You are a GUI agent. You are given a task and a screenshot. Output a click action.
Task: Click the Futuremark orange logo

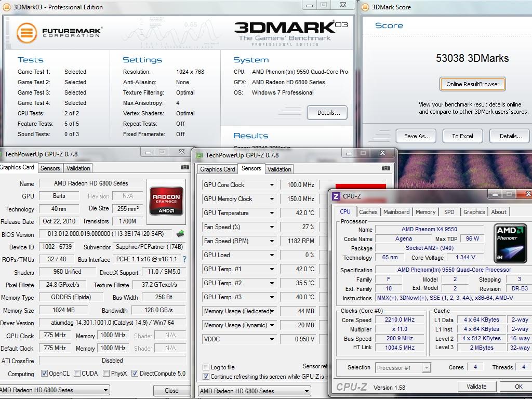coord(27,33)
